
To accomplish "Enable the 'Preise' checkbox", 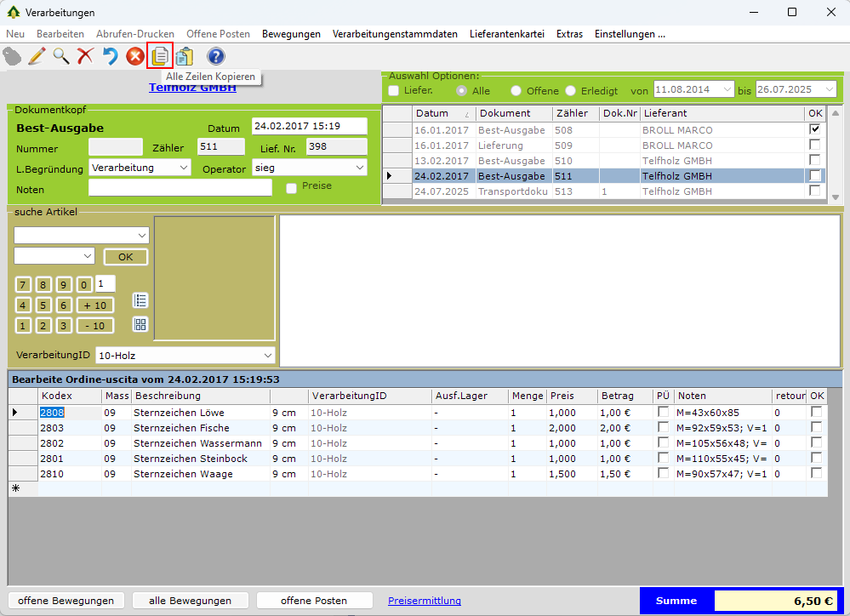I will tap(292, 187).
